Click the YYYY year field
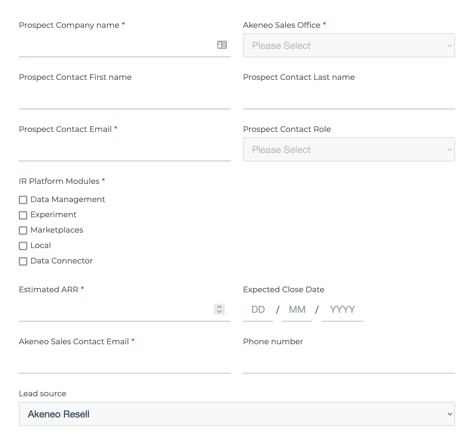 click(342, 310)
